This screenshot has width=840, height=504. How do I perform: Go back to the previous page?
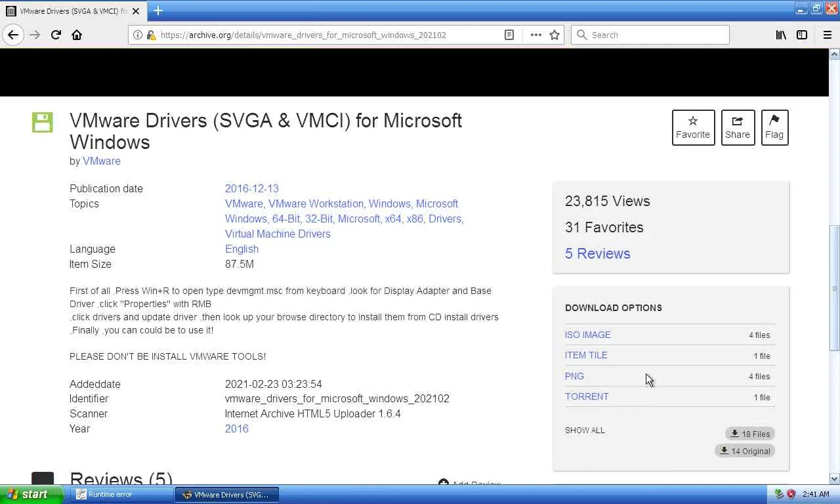pos(13,35)
